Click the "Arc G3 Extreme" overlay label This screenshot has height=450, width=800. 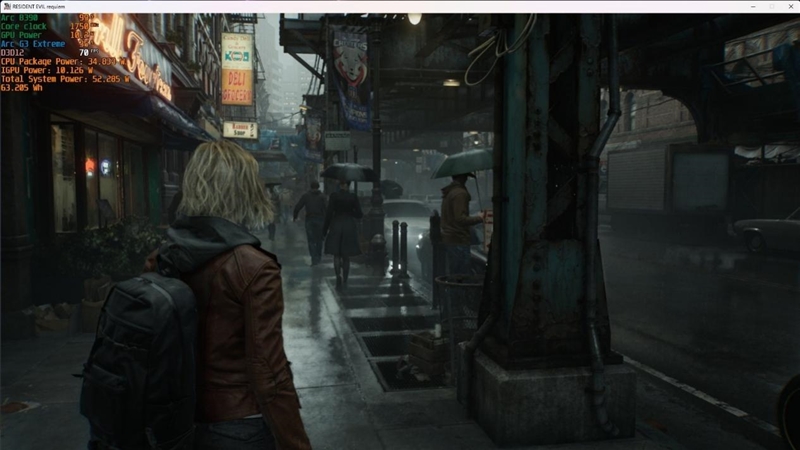tap(33, 44)
